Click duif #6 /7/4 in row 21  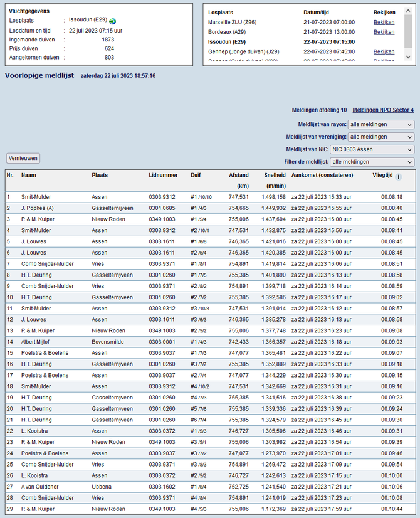(199, 420)
